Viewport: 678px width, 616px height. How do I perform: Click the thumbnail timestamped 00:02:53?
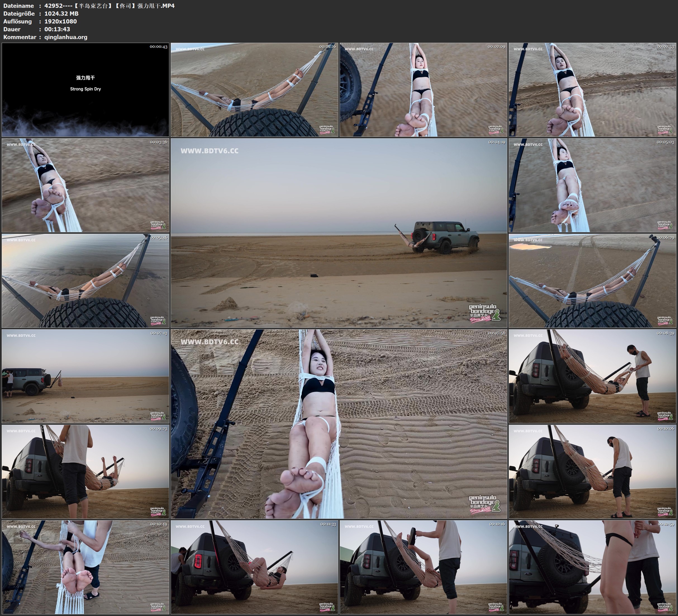click(x=593, y=89)
